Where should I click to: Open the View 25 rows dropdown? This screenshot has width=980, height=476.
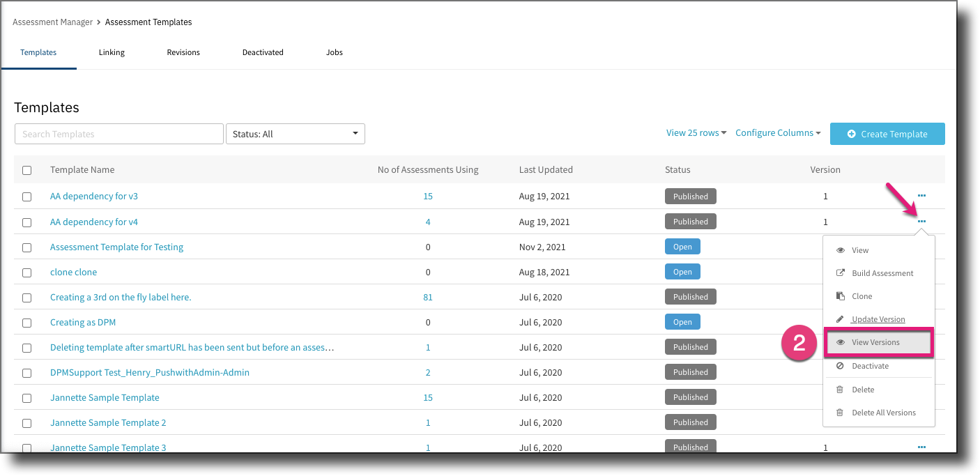tap(696, 132)
